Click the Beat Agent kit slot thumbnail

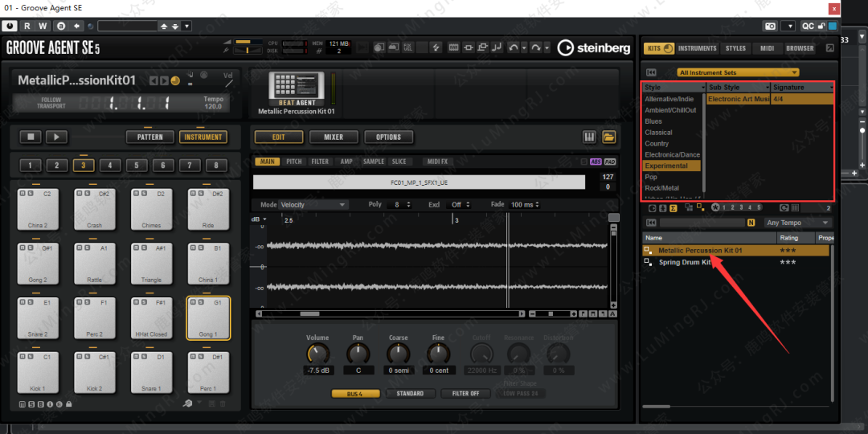tap(296, 88)
